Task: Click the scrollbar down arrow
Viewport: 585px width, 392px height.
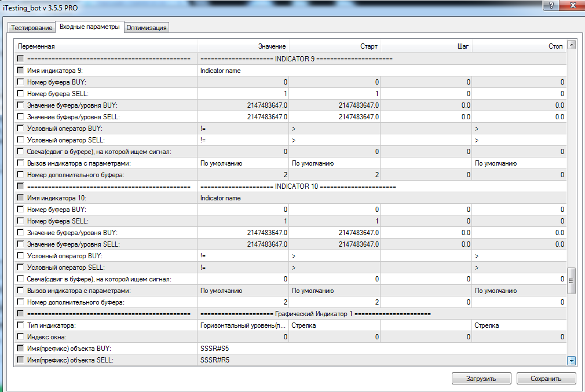Action: [571, 361]
